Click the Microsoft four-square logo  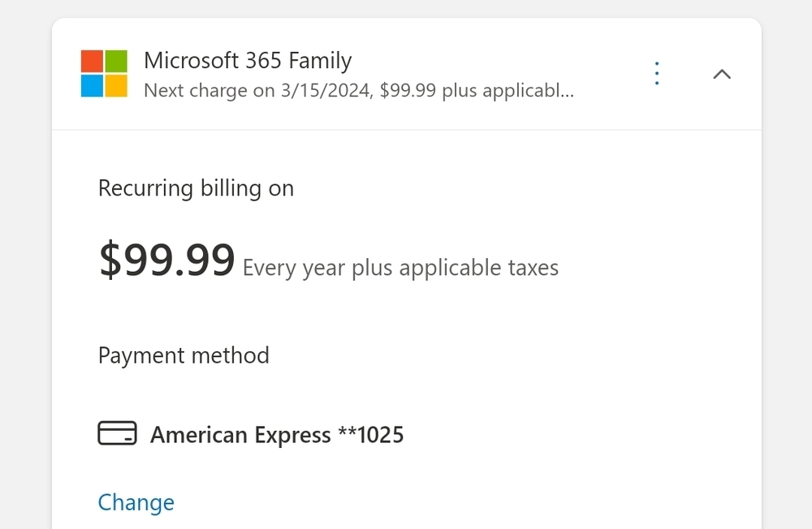click(x=104, y=73)
